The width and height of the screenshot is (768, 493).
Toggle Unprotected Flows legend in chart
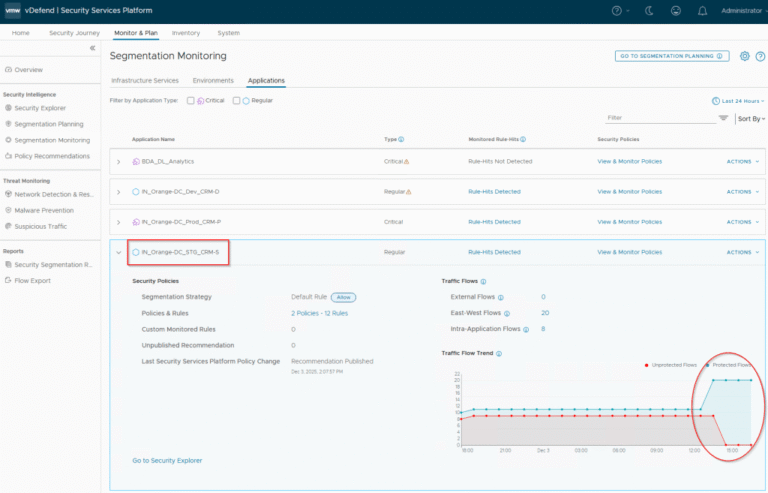[x=670, y=365]
